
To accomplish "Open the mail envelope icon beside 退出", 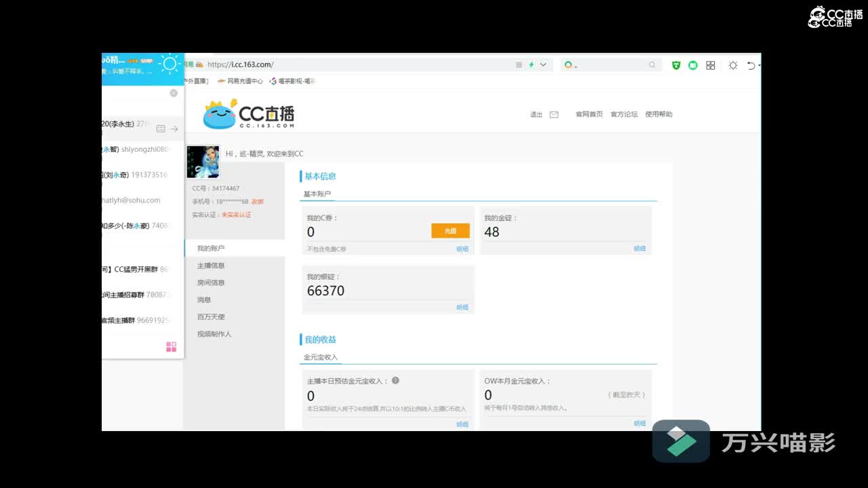I will pyautogui.click(x=554, y=115).
